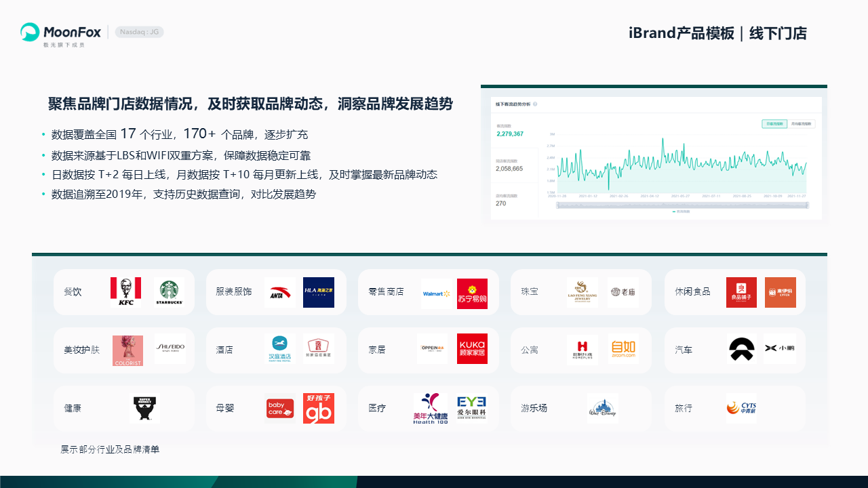Click the KFC brand logo
The width and height of the screenshot is (868, 488).
point(126,292)
